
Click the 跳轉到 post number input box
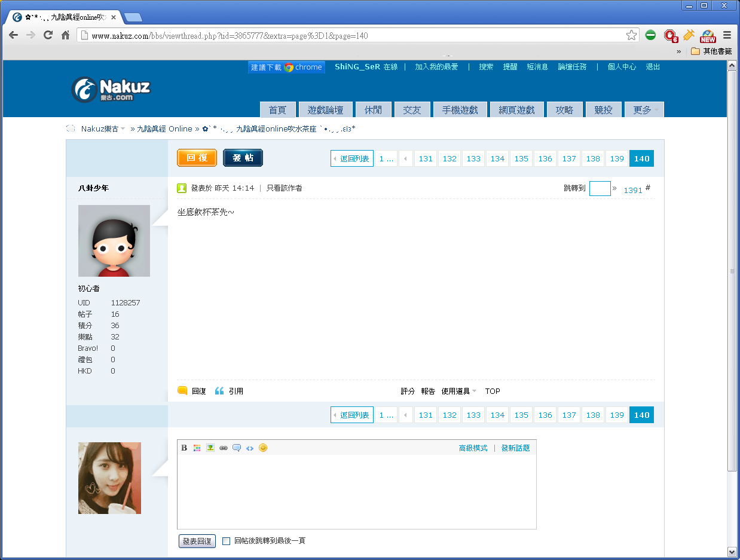600,188
